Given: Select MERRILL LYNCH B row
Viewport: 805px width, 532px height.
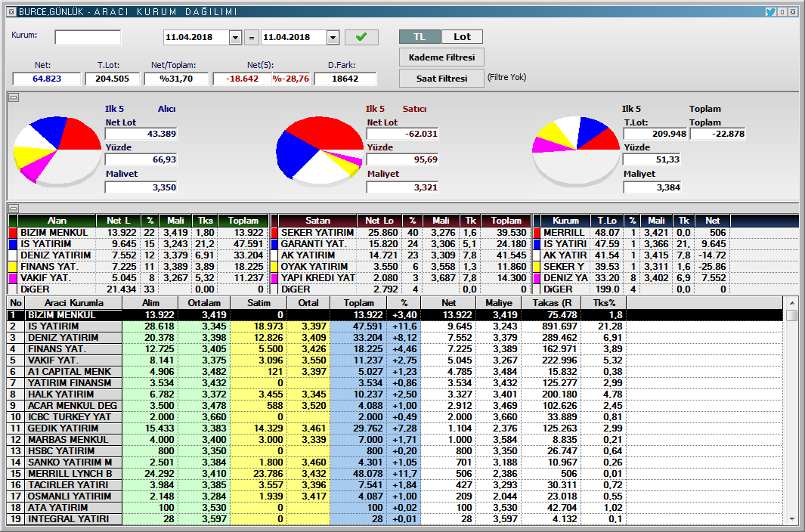Looking at the screenshot, I should [x=395, y=474].
